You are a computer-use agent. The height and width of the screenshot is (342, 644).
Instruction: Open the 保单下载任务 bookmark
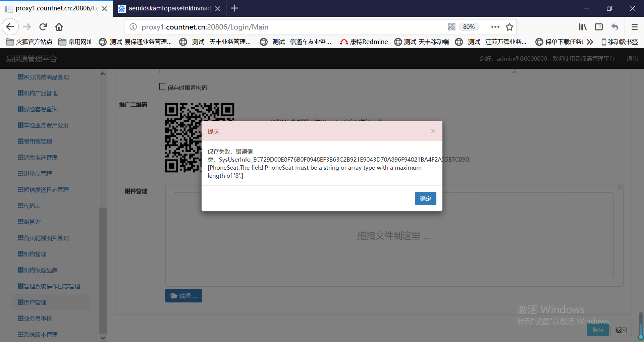point(559,42)
